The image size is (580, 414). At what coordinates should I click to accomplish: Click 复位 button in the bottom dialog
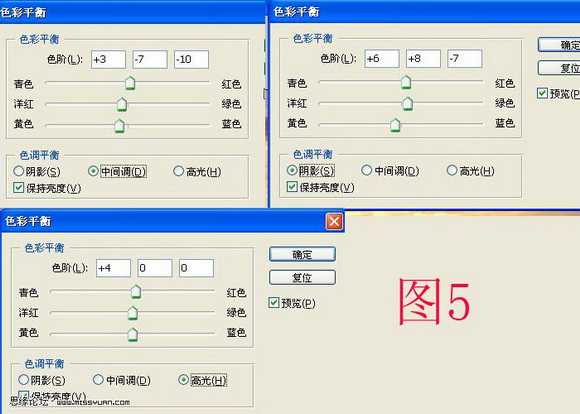[302, 277]
